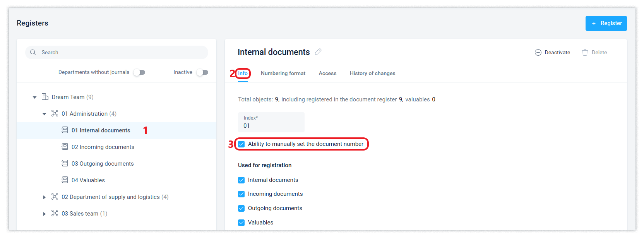Click the Deactivate minus-circle icon
The width and height of the screenshot is (644, 238).
(x=538, y=53)
